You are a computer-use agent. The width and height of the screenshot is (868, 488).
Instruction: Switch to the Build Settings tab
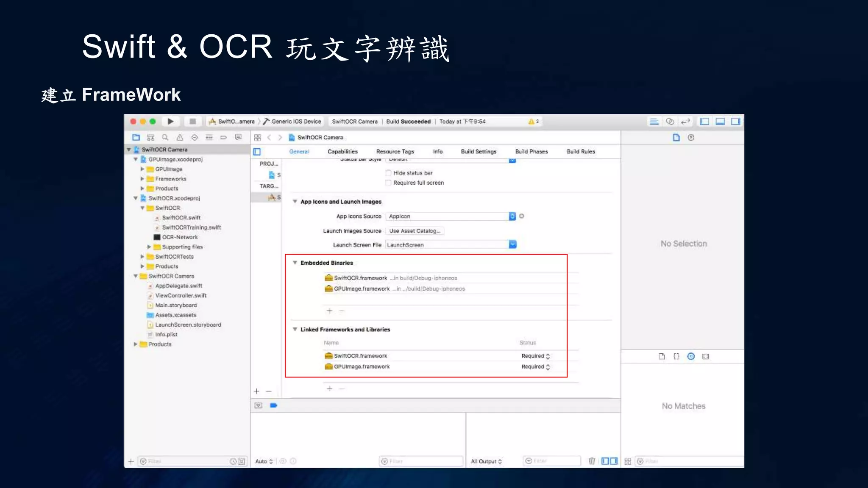pos(479,152)
